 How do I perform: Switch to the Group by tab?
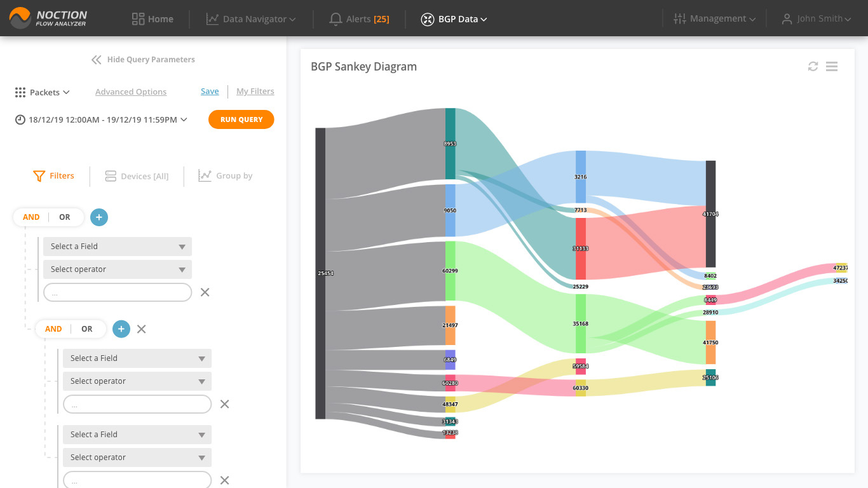(225, 176)
